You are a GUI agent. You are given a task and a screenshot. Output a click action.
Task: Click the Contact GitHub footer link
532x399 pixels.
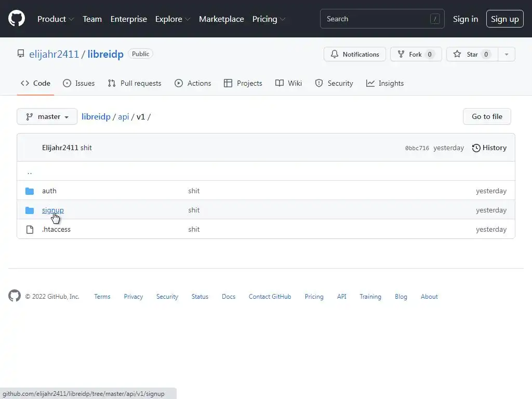coord(270,297)
